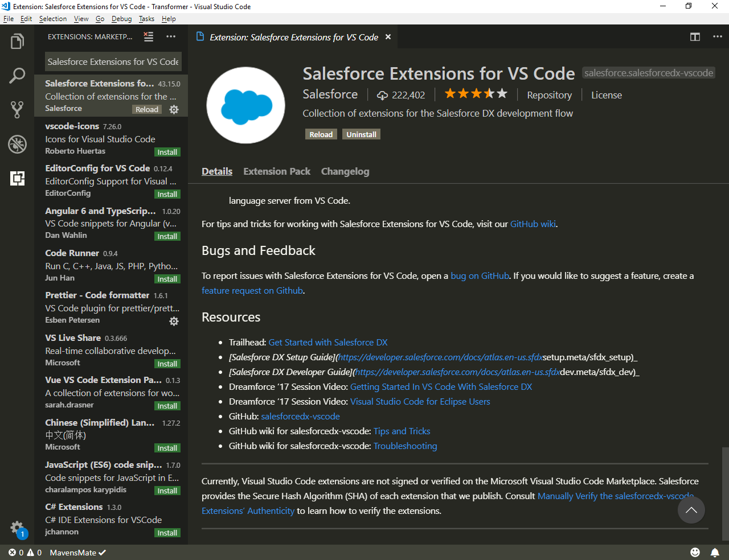Install JavaScript (ES6) code snippets

[x=167, y=491]
